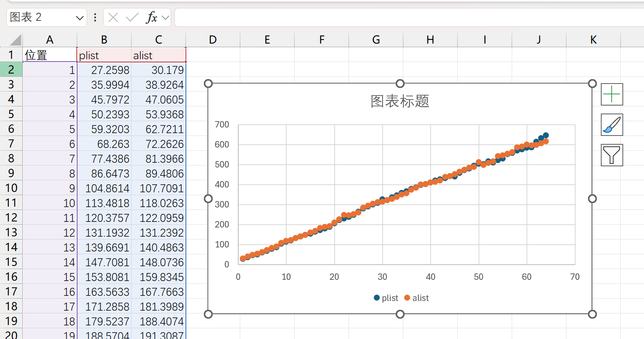The image size is (644, 339).
Task: Click the Cancel X icon in formula bar
Action: coord(113,18)
